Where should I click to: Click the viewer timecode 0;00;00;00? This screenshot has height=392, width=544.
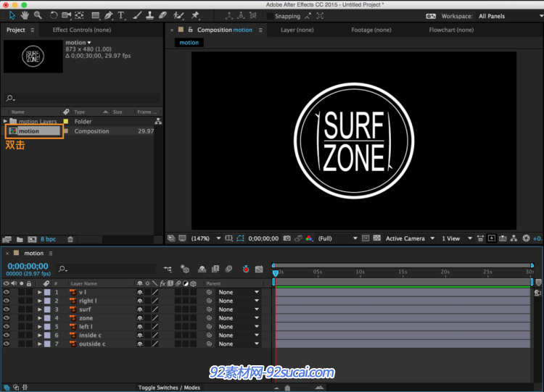pyautogui.click(x=263, y=238)
